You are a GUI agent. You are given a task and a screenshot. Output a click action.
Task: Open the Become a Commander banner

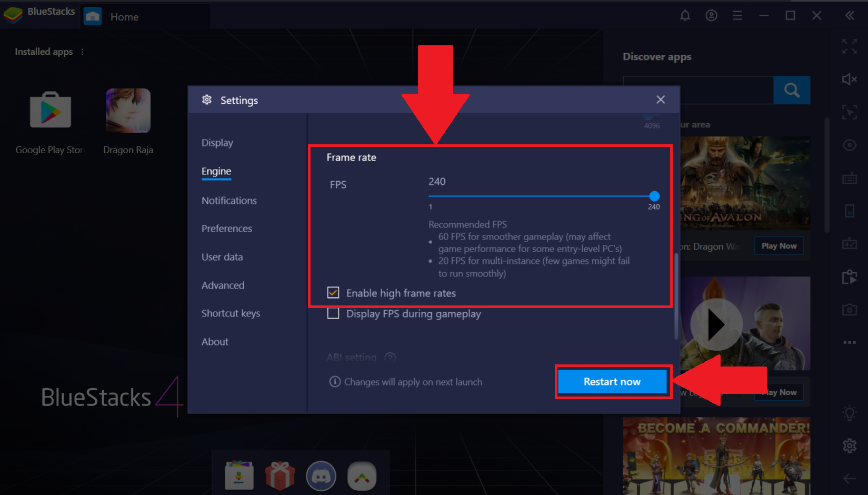pos(716,456)
